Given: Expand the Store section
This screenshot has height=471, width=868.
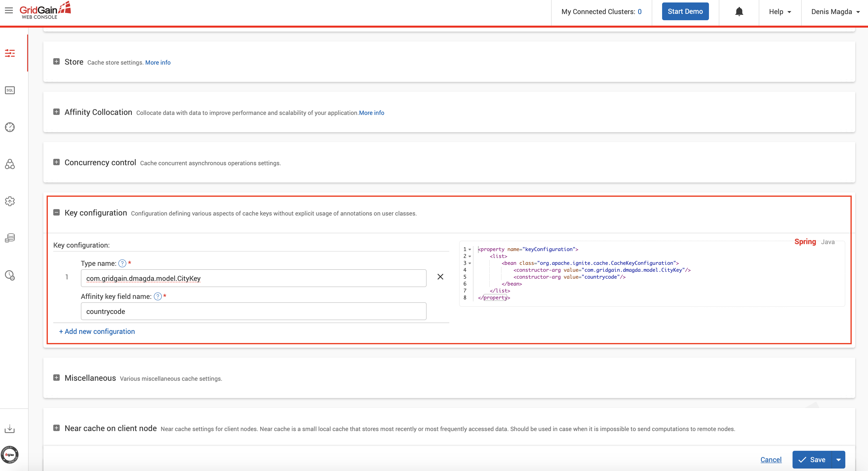Looking at the screenshot, I should tap(56, 62).
